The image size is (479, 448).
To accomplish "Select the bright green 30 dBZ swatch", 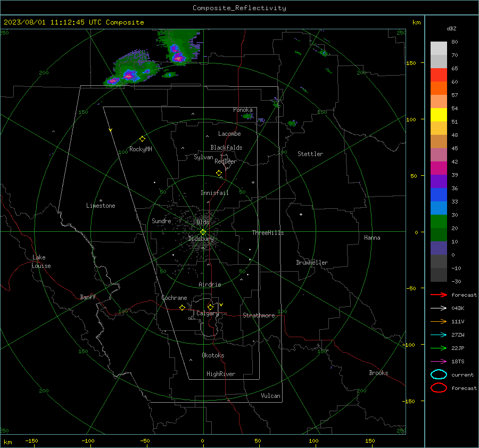I will point(439,221).
